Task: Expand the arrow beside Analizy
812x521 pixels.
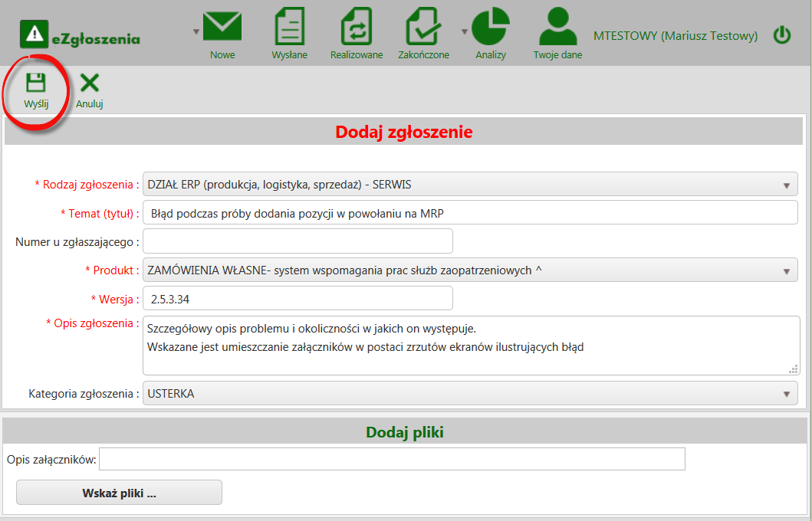Action: (465, 31)
